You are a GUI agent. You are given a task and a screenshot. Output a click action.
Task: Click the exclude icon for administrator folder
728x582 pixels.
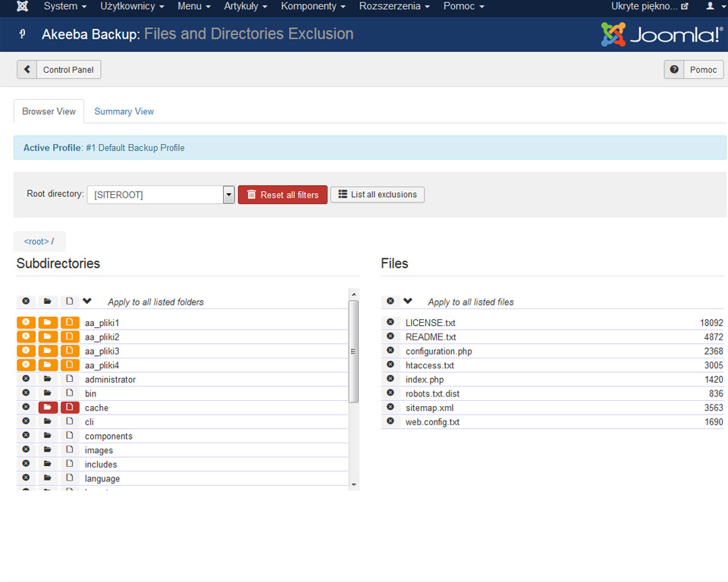pos(26,379)
